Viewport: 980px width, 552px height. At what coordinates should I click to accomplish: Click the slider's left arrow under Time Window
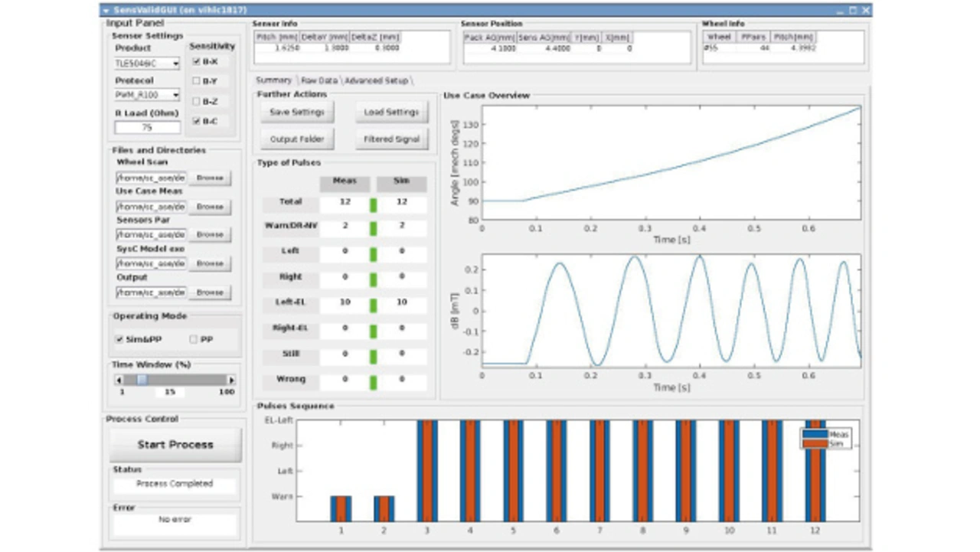119,380
